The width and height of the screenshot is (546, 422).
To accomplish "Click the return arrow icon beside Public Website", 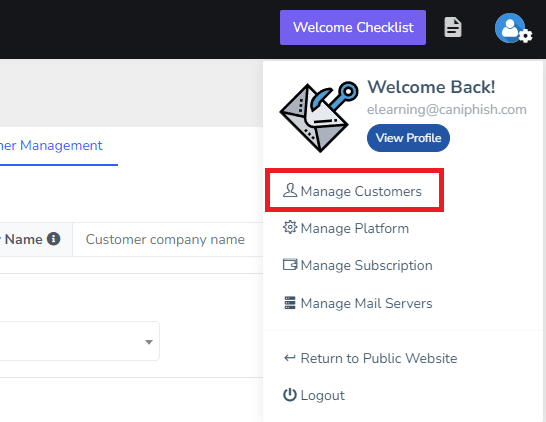I will point(290,358).
